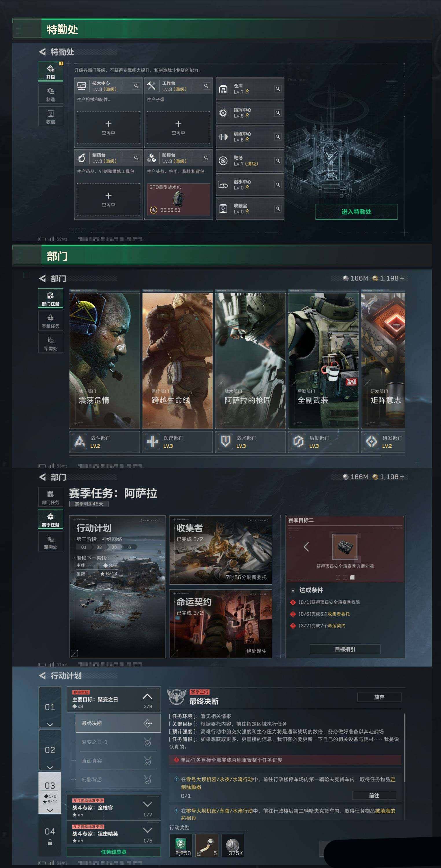Open 军需处 tab in department card screen
Image resolution: width=441 pixels, height=868 pixels.
click(x=51, y=343)
